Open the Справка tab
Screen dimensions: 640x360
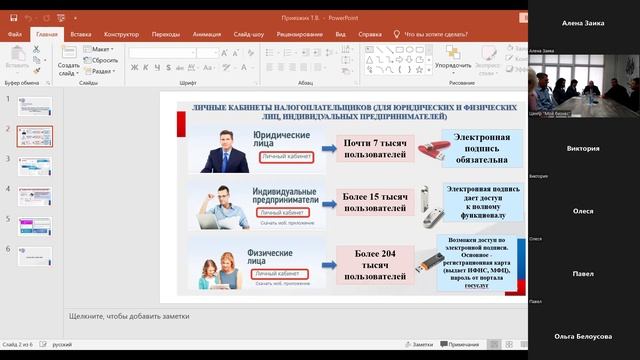[x=370, y=34]
